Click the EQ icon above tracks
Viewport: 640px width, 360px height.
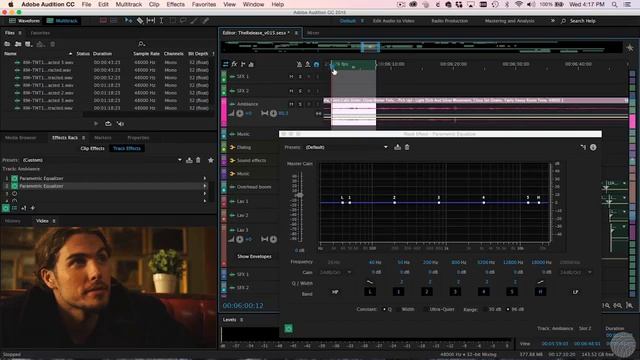click(x=251, y=64)
